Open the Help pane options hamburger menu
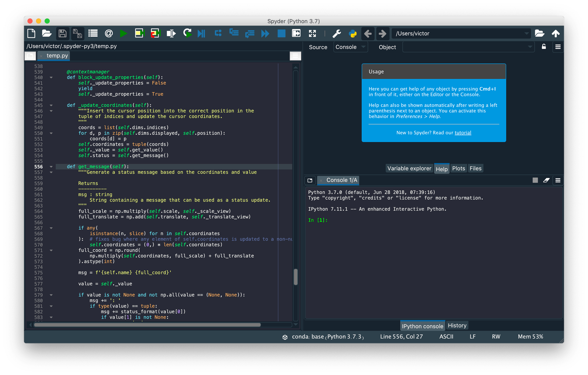This screenshot has width=588, height=375. click(558, 47)
